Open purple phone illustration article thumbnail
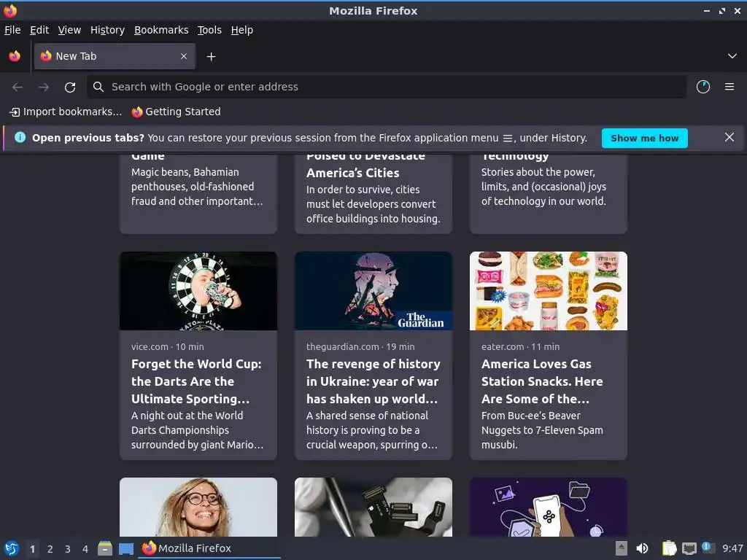Screen dimensions: 747x560 (549, 507)
